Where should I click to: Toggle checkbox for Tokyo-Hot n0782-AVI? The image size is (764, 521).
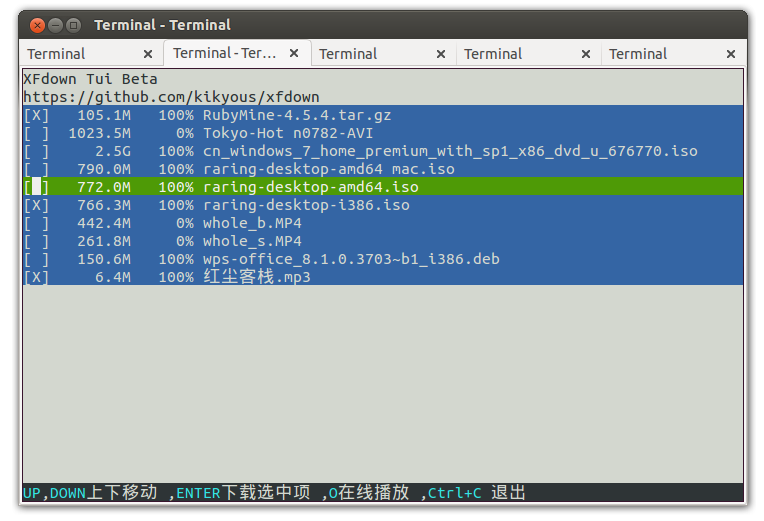pyautogui.click(x=37, y=134)
